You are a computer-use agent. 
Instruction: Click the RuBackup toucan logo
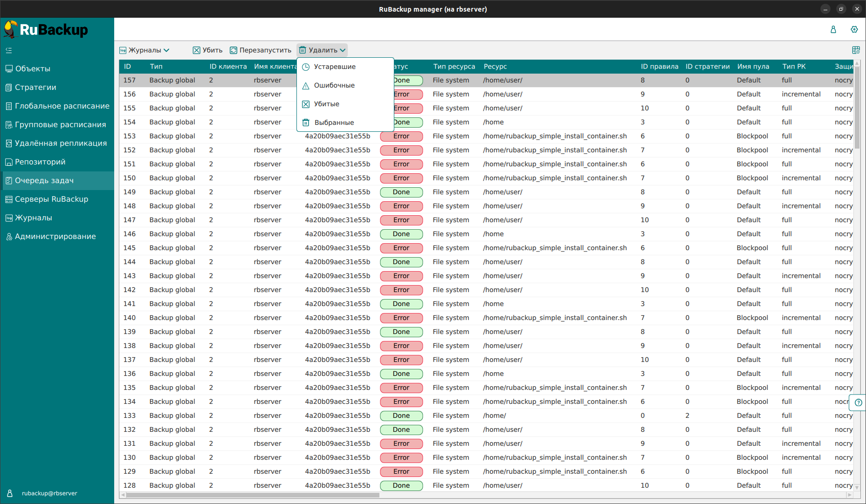point(11,29)
